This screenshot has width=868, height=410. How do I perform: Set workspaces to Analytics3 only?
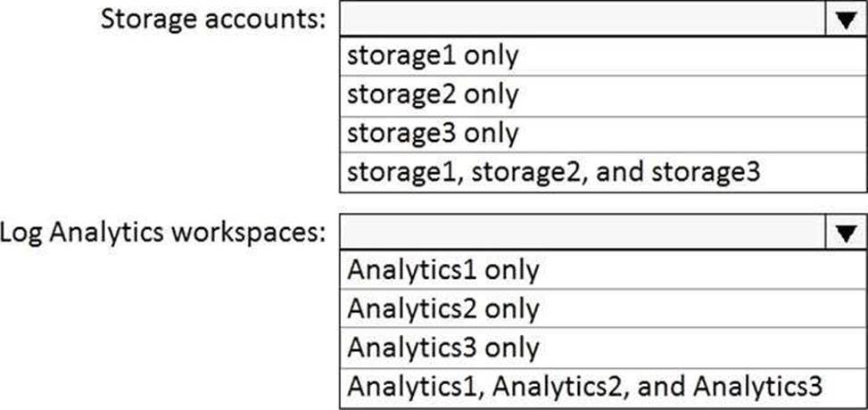click(x=442, y=347)
